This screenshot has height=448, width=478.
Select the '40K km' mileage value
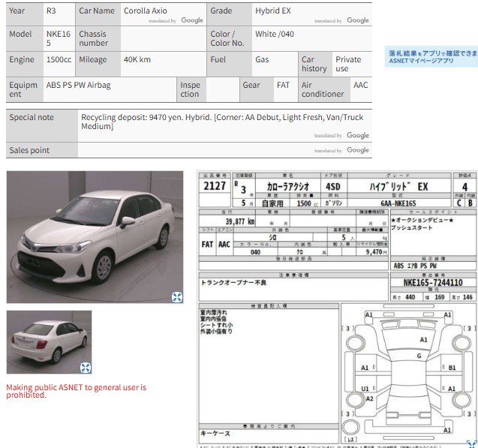pyautogui.click(x=137, y=59)
